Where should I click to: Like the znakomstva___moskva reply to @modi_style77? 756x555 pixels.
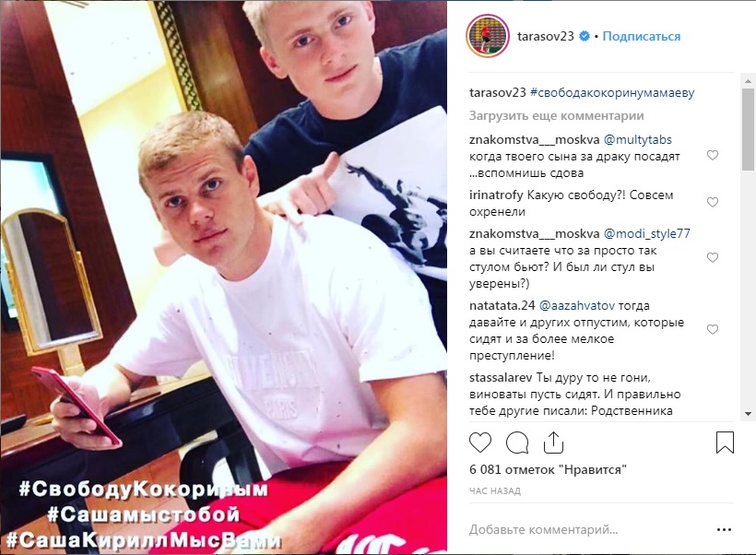point(713,257)
